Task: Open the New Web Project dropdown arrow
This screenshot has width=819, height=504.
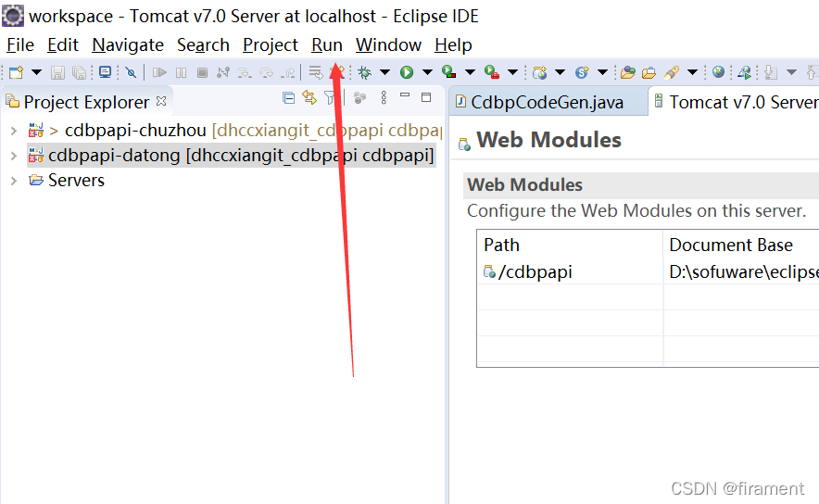Action: point(560,72)
